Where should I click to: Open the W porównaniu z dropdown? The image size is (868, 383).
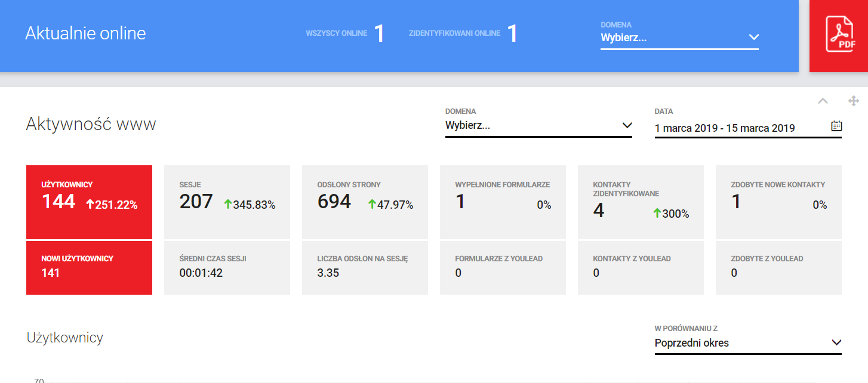747,343
